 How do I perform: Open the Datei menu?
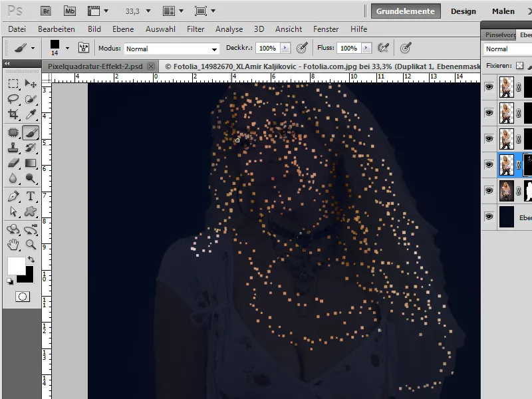[17, 29]
